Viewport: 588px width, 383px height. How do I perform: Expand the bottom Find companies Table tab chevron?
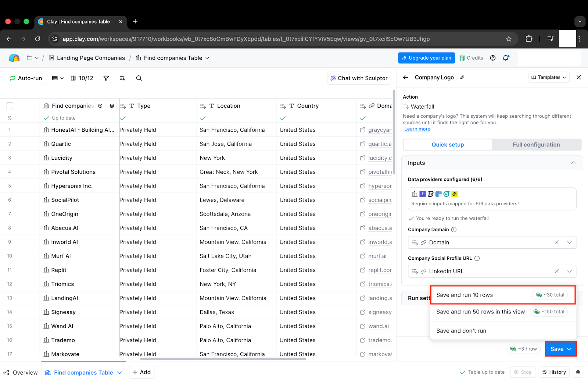[x=119, y=373]
